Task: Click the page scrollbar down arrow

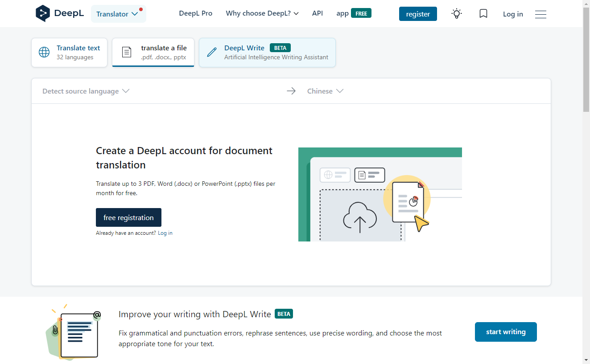Action: pyautogui.click(x=586, y=360)
